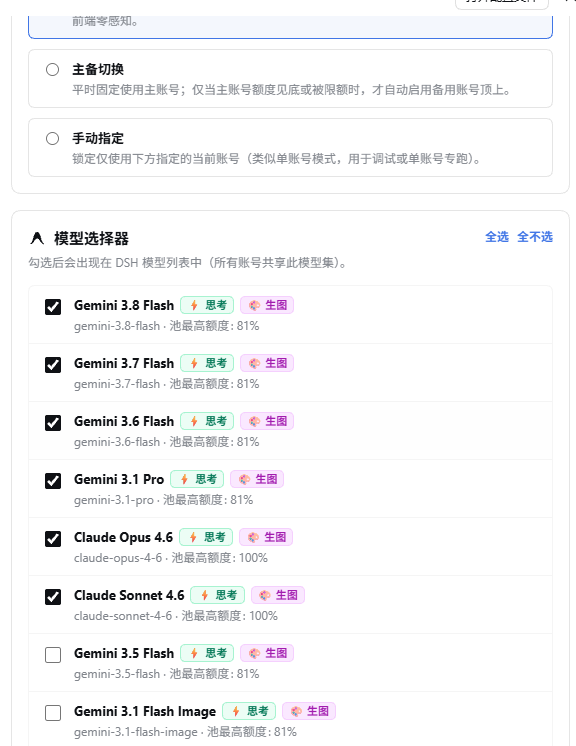This screenshot has height=746, width=576.
Task: Uncheck the Gemini 3.8 Flash checkbox
Action: [53, 307]
